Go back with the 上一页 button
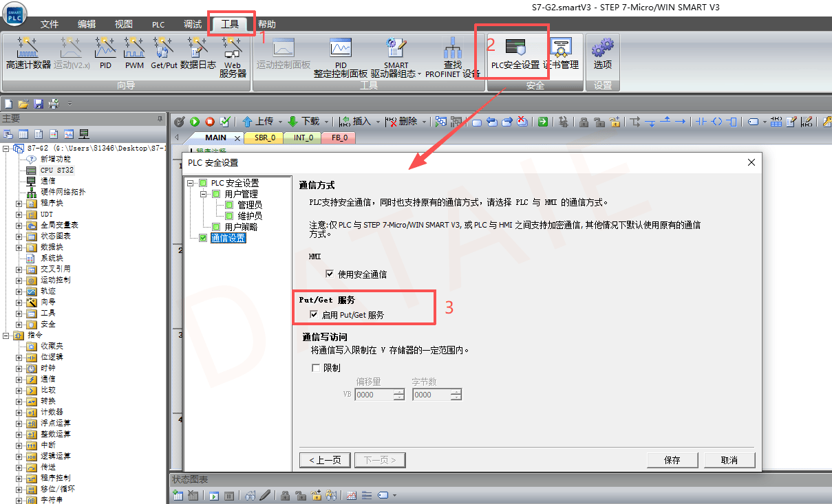The height and width of the screenshot is (504, 832). pos(325,460)
